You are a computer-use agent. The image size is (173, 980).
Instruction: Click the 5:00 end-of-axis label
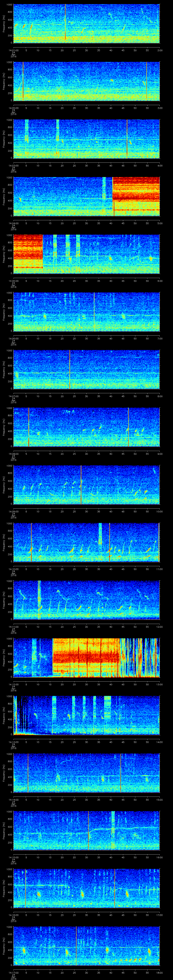(160, 223)
